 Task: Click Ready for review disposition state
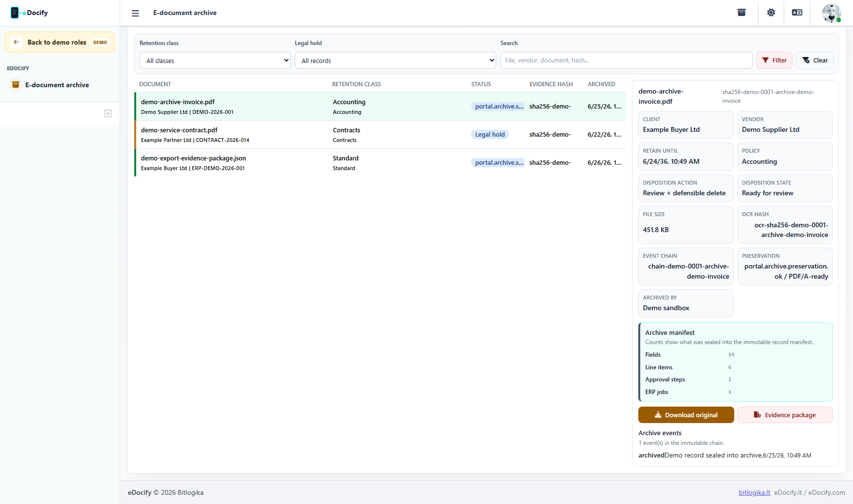pyautogui.click(x=768, y=193)
